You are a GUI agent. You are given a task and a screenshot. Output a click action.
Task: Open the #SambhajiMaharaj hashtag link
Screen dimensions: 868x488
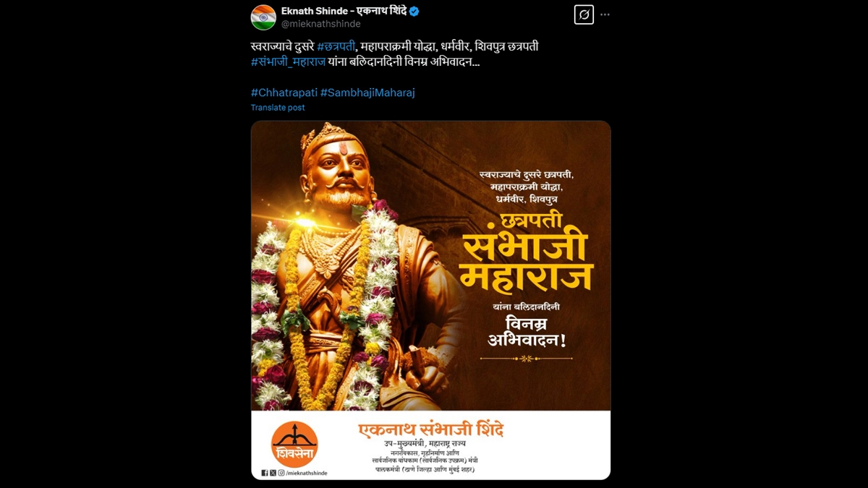[367, 93]
